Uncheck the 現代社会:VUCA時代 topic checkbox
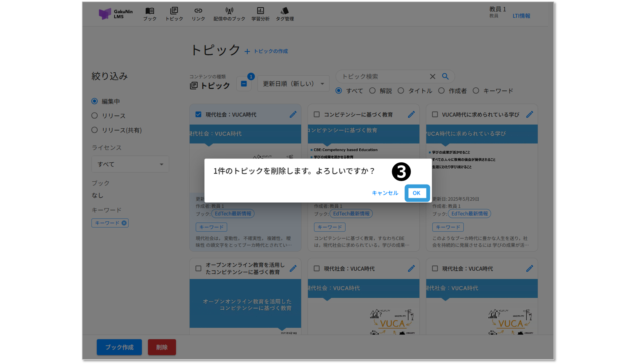The image size is (636, 364). point(198,114)
